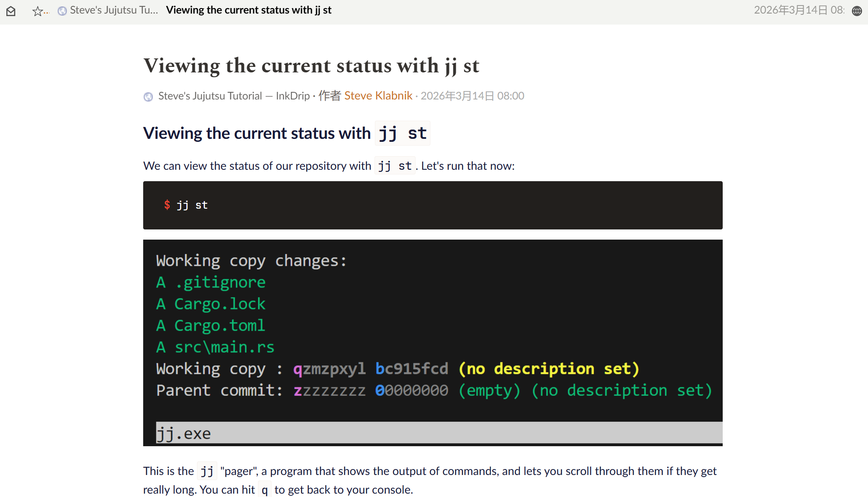Click the 'jj st' code in the heading
Image resolution: width=868 pixels, height=497 pixels.
[x=402, y=133]
